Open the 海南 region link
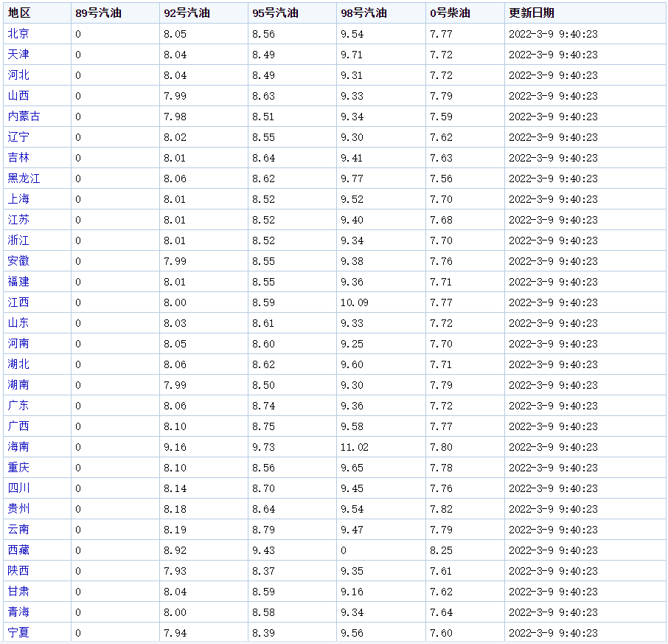 coord(18,447)
